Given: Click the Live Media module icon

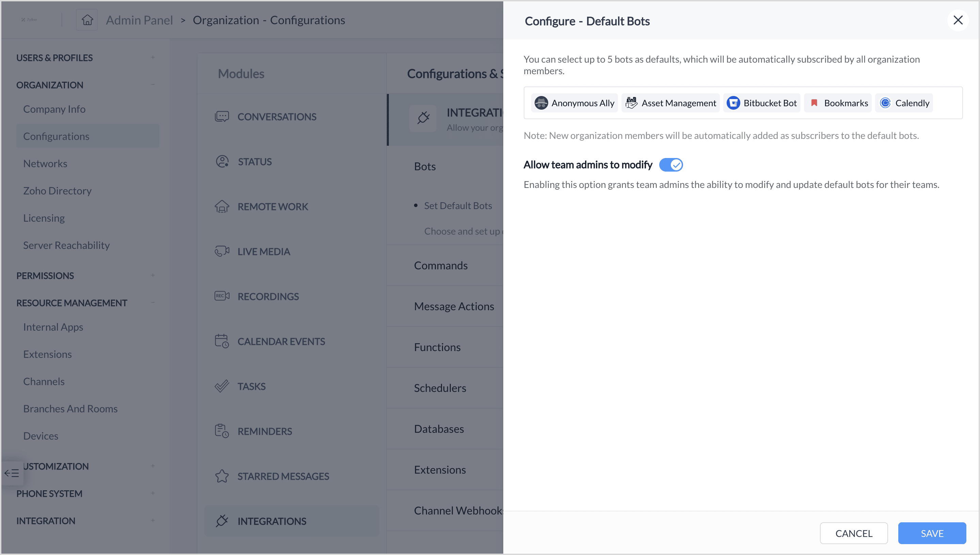Looking at the screenshot, I should click(222, 251).
